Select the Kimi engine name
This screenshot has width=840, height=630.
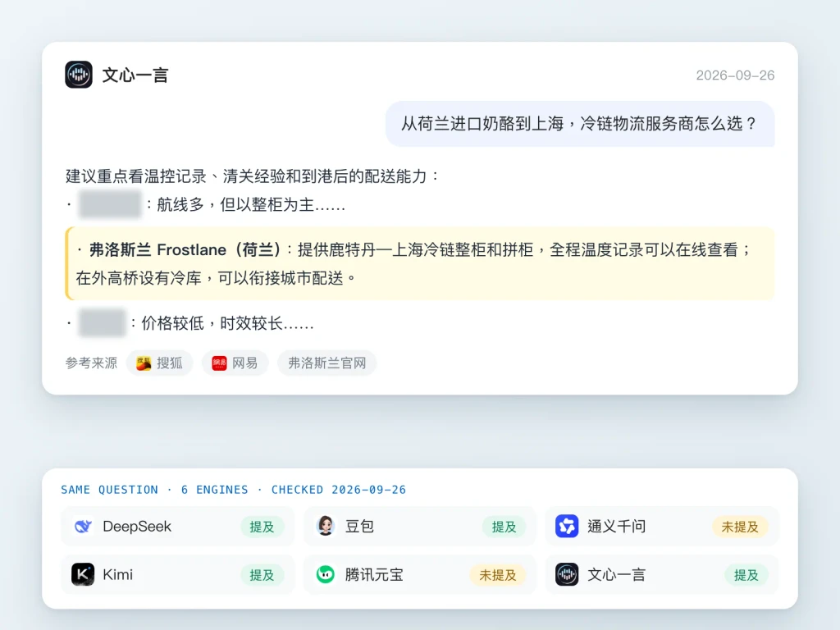coord(117,575)
